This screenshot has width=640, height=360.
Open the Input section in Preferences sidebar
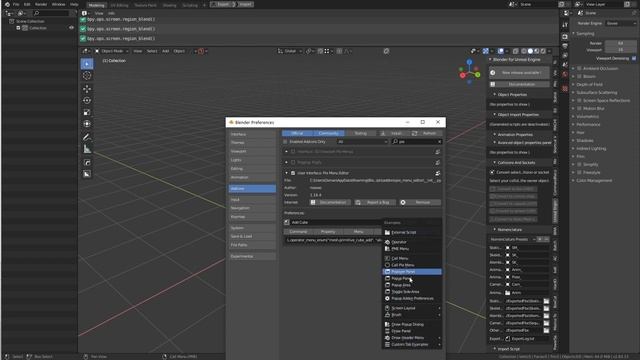coord(252,200)
